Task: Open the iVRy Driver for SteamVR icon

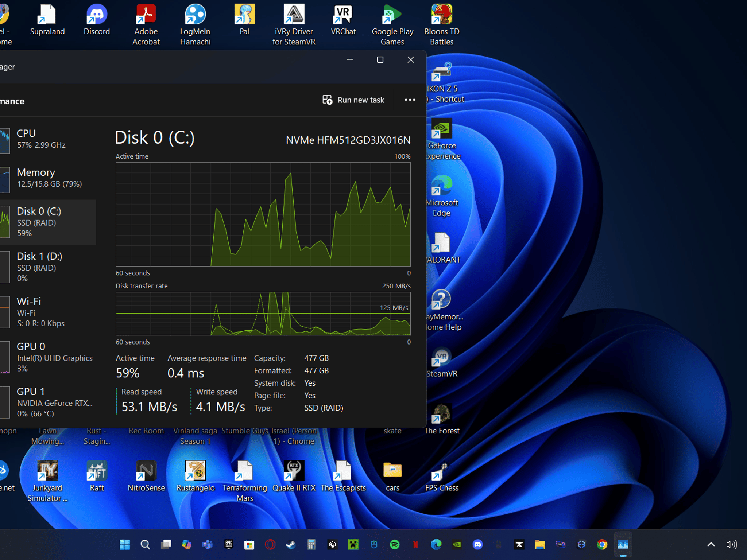Action: point(294,25)
